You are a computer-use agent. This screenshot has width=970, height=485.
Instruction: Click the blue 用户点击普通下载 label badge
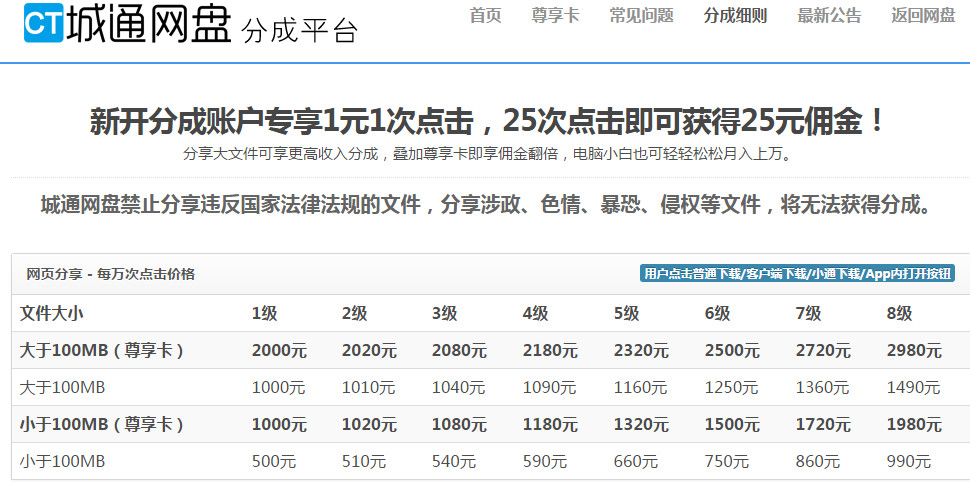coord(797,273)
